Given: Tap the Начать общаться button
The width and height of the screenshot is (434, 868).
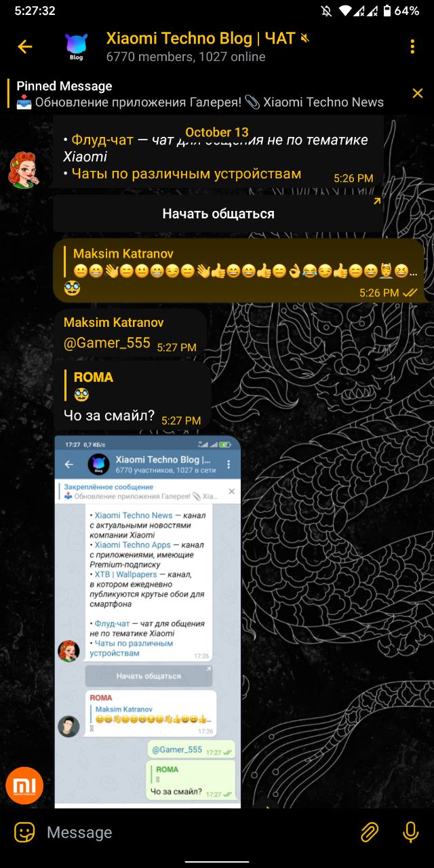Looking at the screenshot, I should 218,214.
